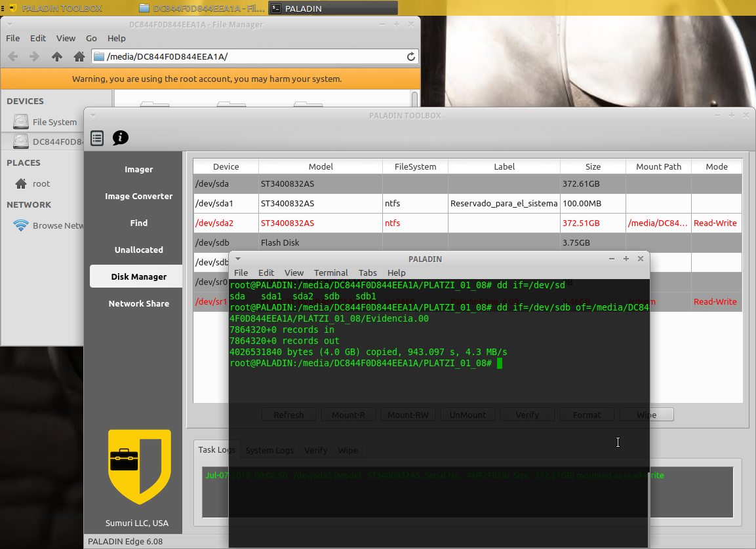756x549 pixels.
Task: Open the home folder icon in File Manager
Action: (x=79, y=57)
